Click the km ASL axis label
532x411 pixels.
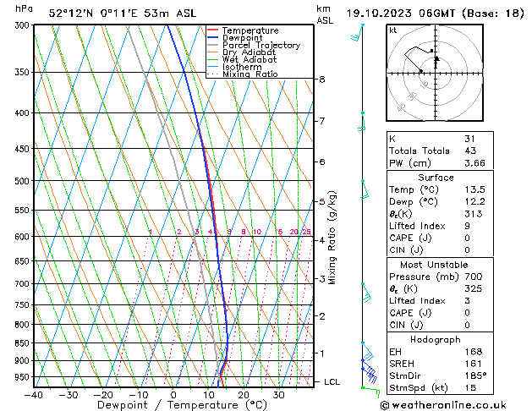click(325, 14)
